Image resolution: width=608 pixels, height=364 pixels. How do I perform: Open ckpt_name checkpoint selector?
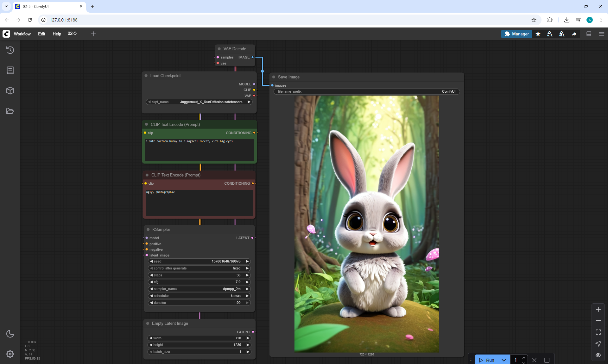point(199,102)
